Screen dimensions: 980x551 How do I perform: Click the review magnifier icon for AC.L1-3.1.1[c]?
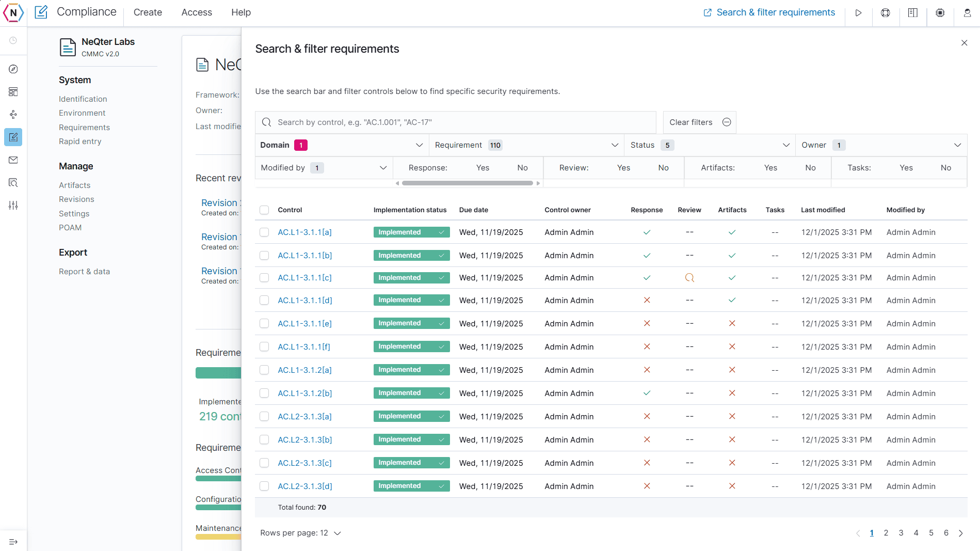pyautogui.click(x=689, y=278)
